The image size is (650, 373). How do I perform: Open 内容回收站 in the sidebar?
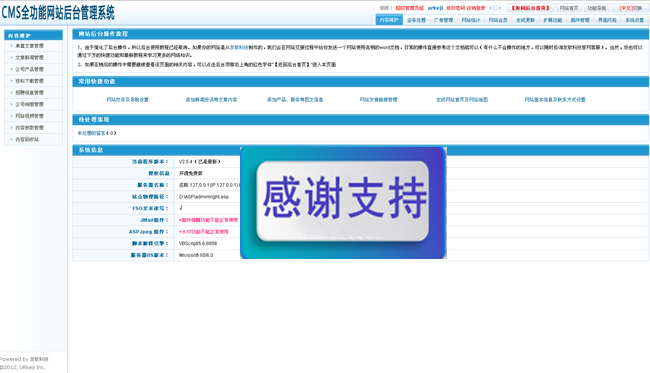click(27, 140)
